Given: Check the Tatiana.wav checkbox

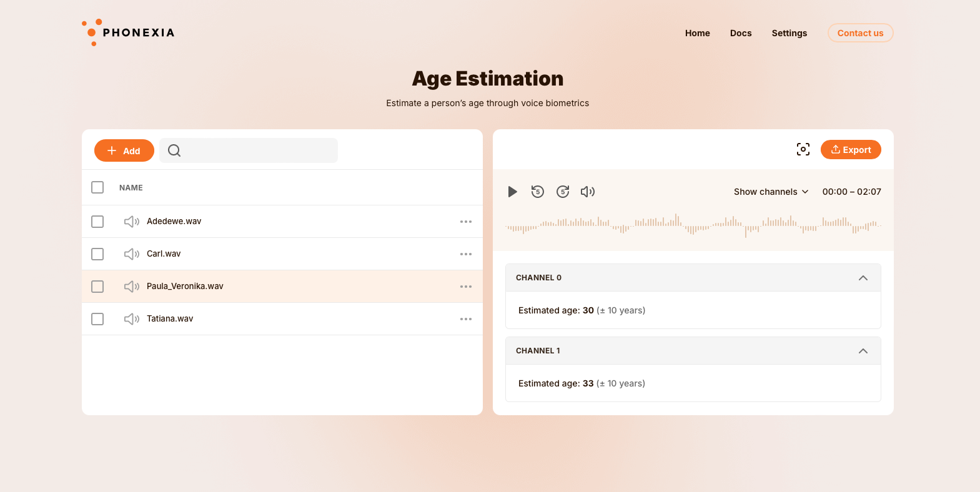Looking at the screenshot, I should (x=97, y=319).
